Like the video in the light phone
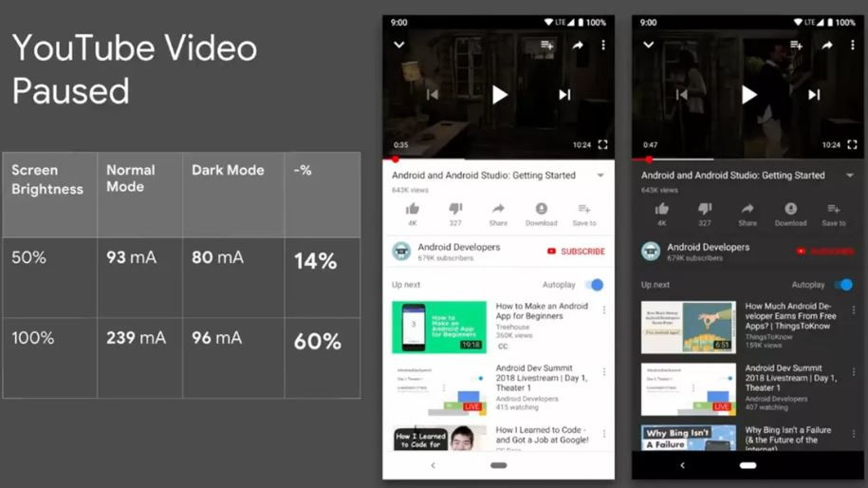The width and height of the screenshot is (868, 488). tap(413, 214)
